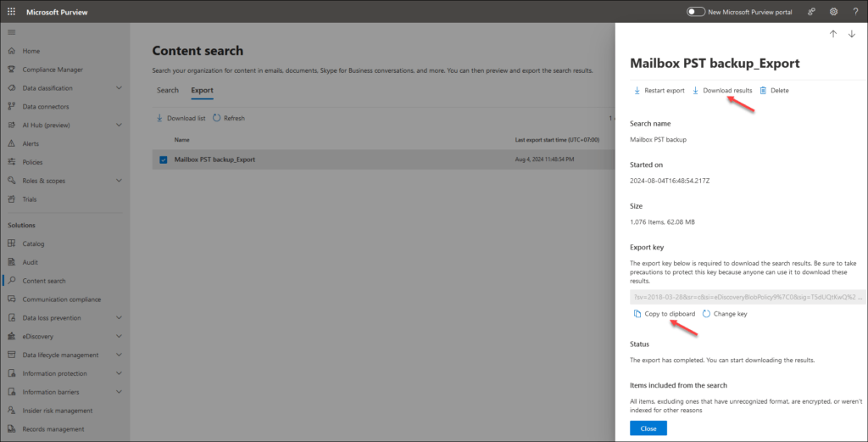This screenshot has height=442, width=868.
Task: Toggle the New Microsoft Purview portal switch
Action: click(x=695, y=12)
